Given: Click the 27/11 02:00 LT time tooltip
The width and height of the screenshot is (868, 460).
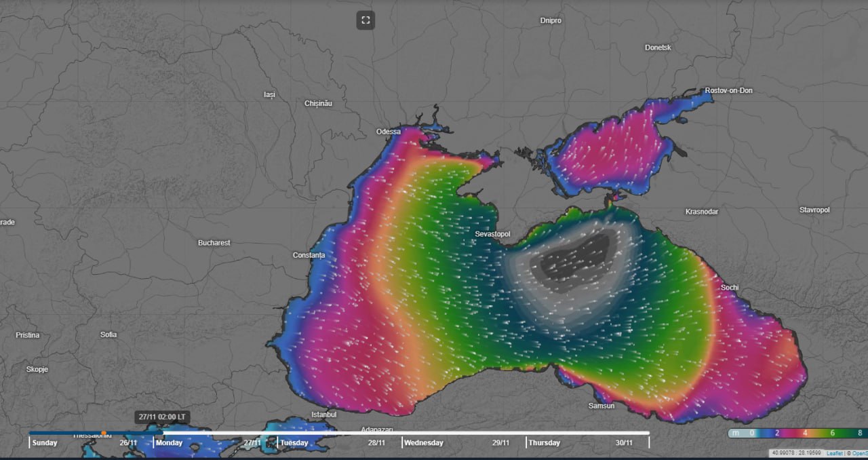Looking at the screenshot, I should click(x=162, y=417).
